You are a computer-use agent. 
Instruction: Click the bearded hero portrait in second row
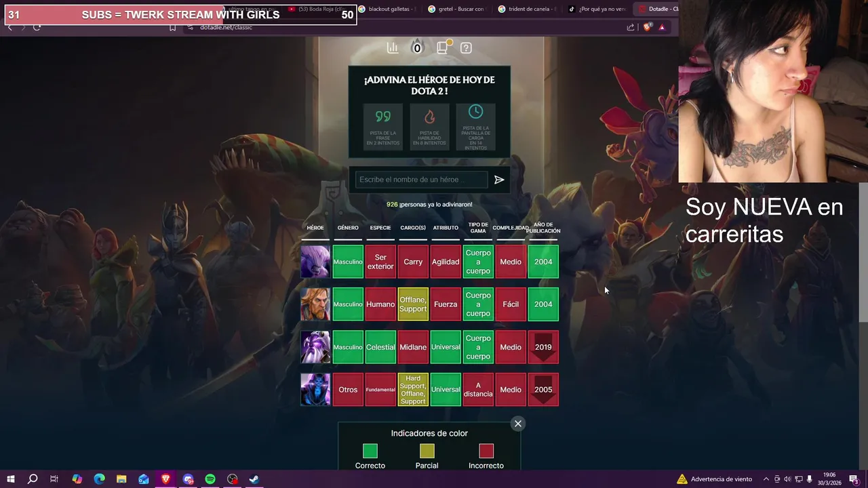click(315, 304)
